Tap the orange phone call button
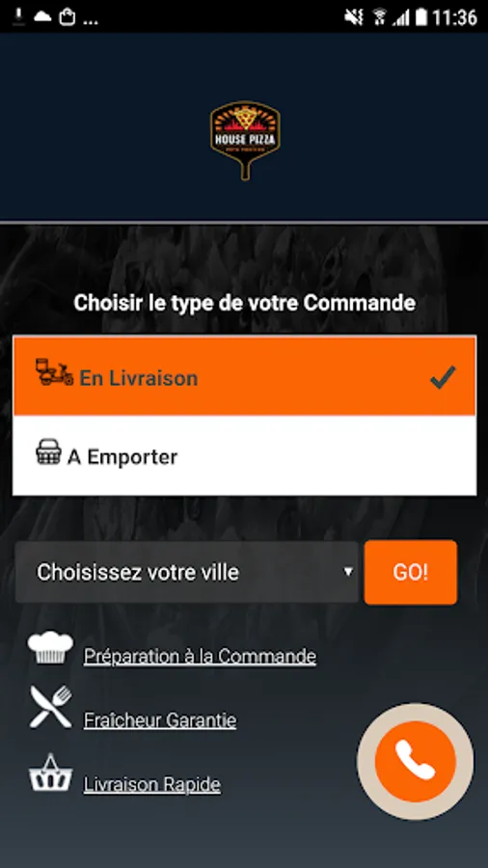The image size is (488, 868). click(415, 761)
